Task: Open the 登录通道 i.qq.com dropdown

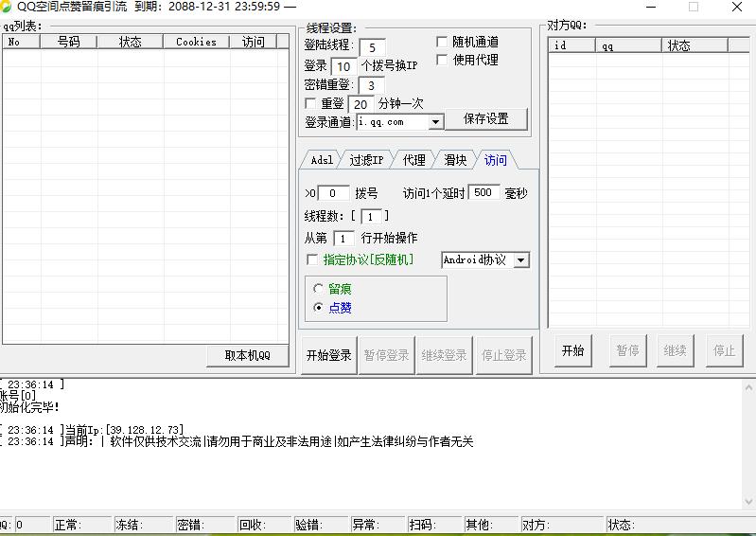Action: coord(435,121)
